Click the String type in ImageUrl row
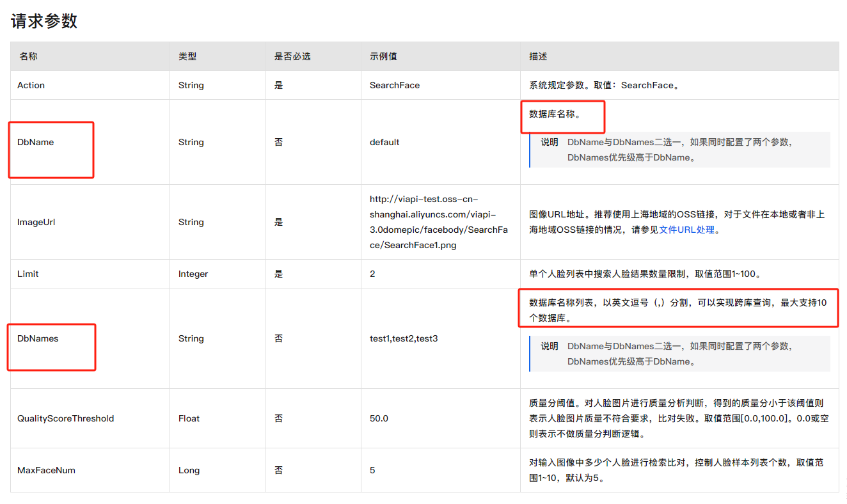The image size is (847, 504). pos(191,222)
